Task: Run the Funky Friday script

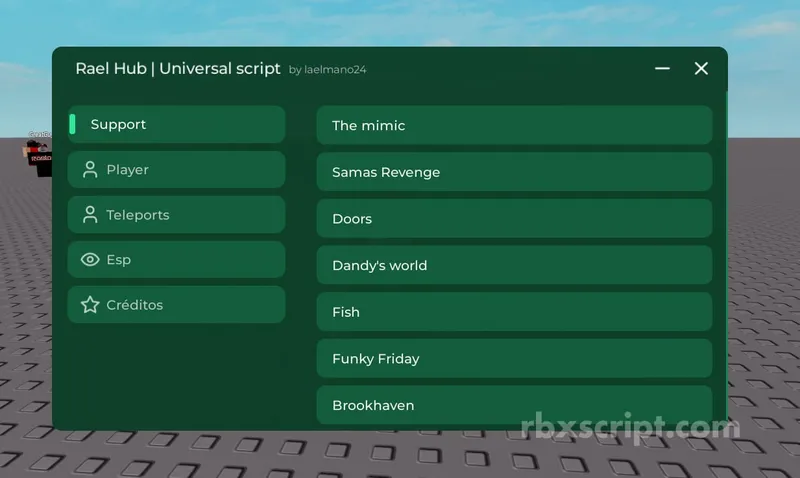Action: 514,359
